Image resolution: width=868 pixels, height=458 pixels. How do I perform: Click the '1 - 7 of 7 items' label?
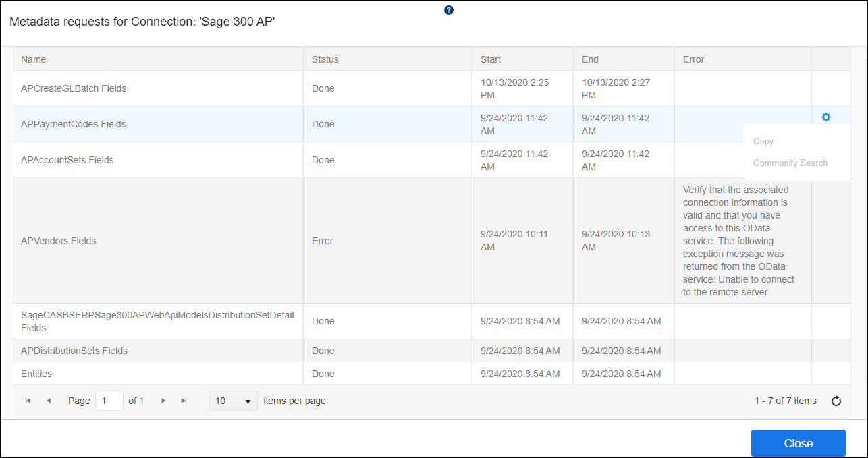click(x=786, y=401)
